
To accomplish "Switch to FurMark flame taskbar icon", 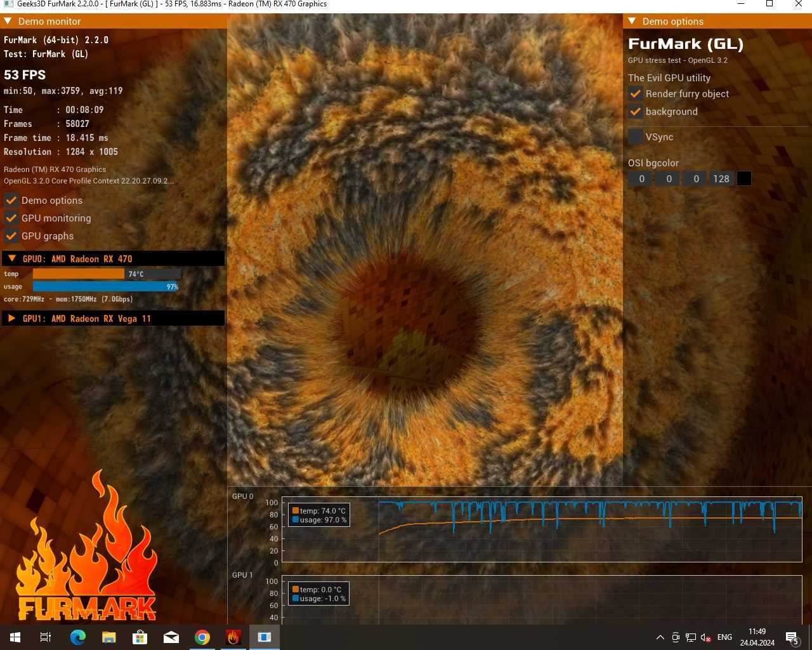I will pos(233,637).
